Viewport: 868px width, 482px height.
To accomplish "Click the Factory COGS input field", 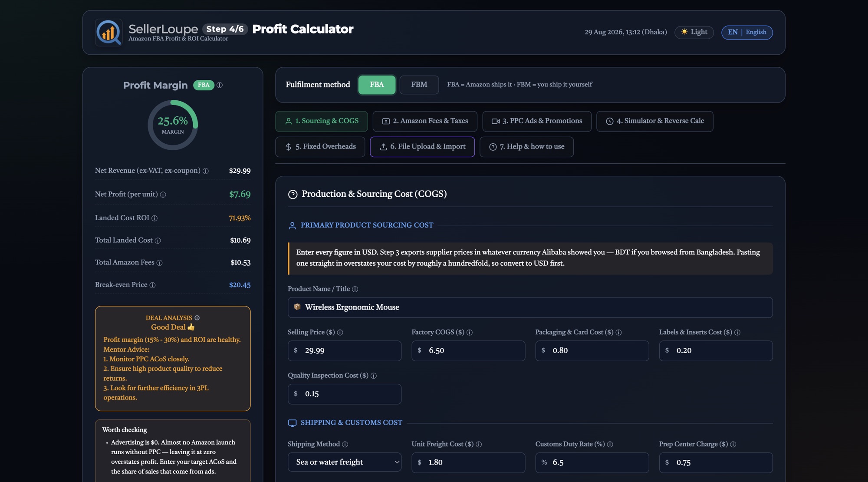I will [x=468, y=351].
